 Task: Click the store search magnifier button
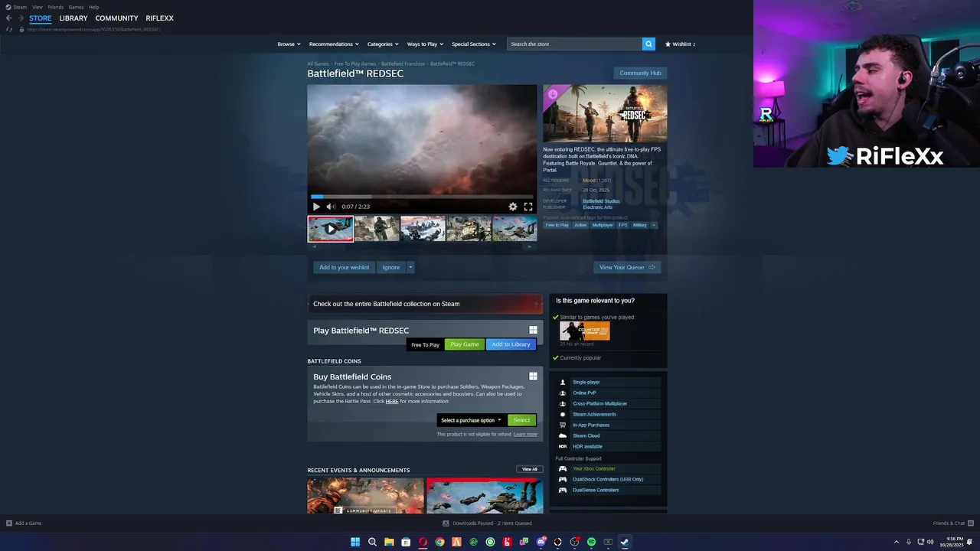point(648,44)
